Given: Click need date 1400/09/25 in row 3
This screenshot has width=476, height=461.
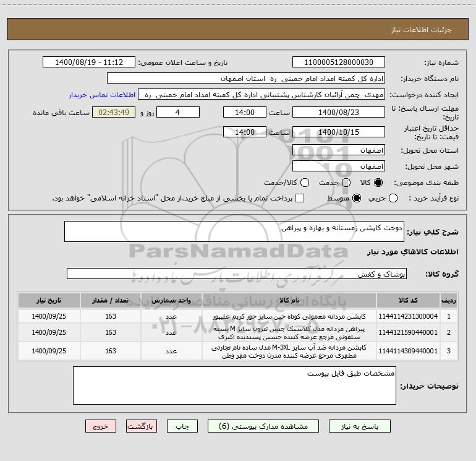Looking at the screenshot, I should point(49,351).
